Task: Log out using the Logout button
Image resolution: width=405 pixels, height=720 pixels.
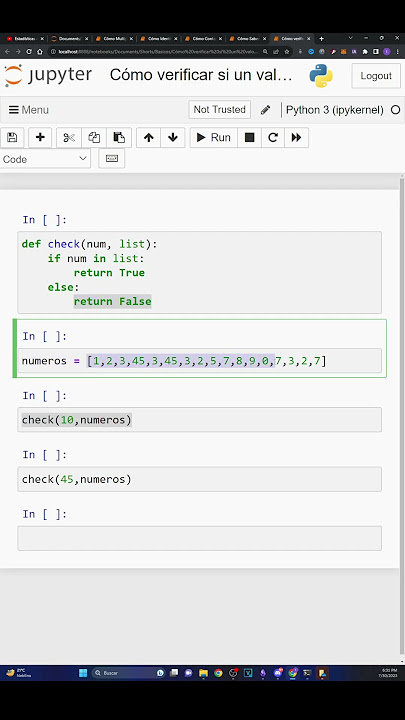Action: tap(376, 76)
